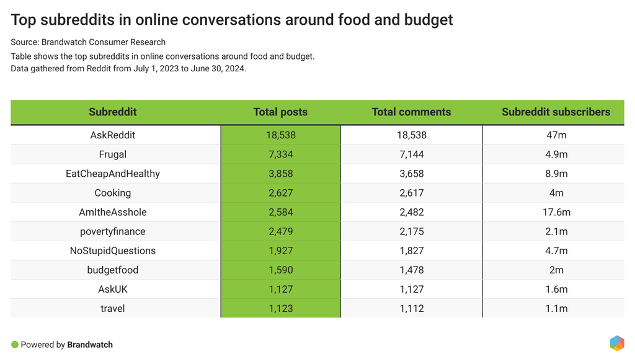Click the Powered by Brandwatch link

[67, 345]
